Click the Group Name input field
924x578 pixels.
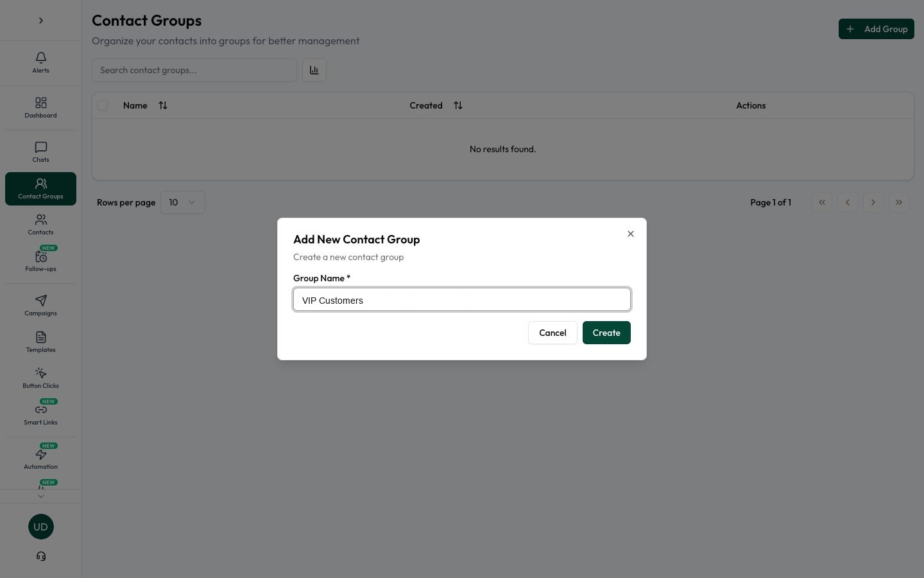coord(462,299)
